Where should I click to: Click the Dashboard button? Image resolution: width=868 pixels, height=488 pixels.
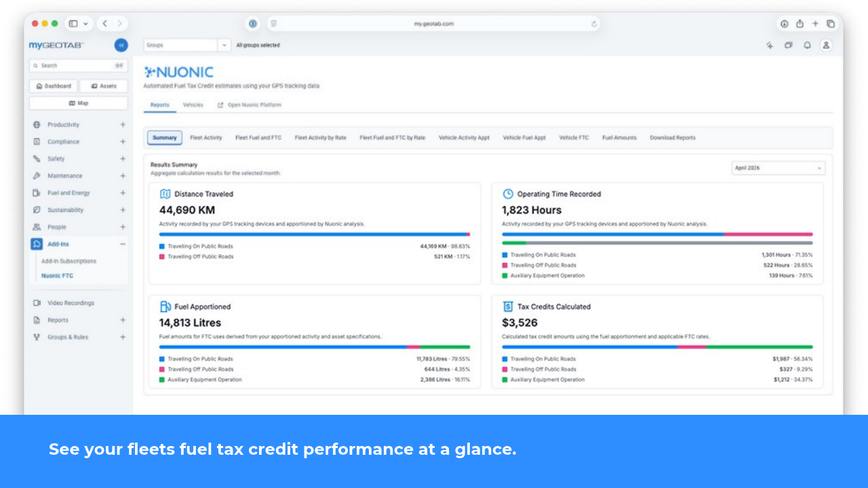[54, 86]
